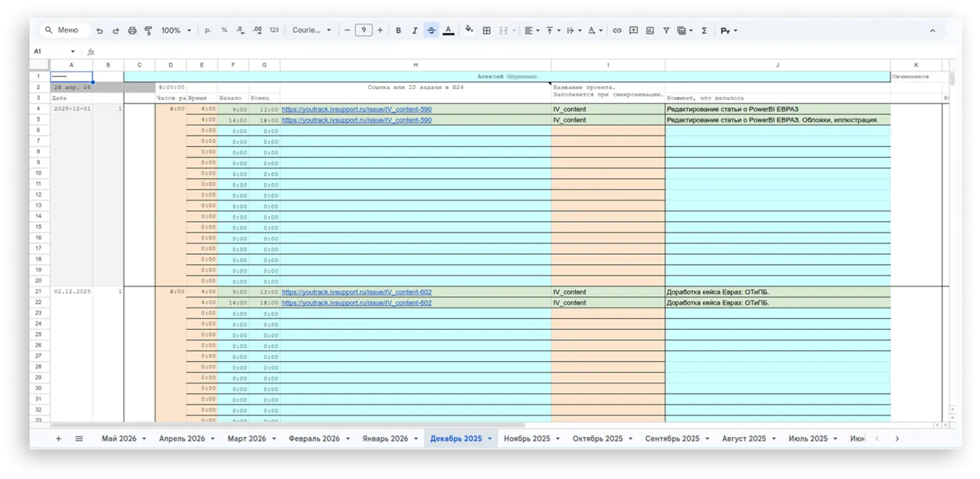
Task: Open the borders grid tool
Action: pos(487,31)
